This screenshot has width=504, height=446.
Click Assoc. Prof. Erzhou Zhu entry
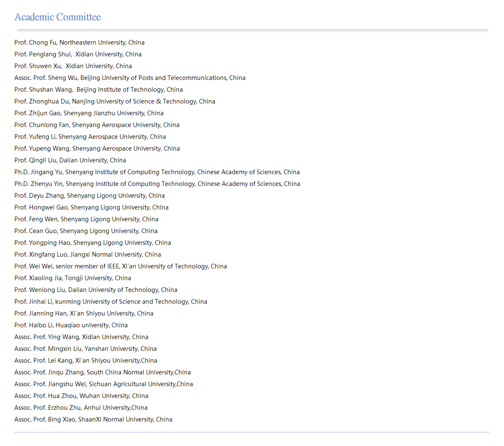tap(81, 408)
